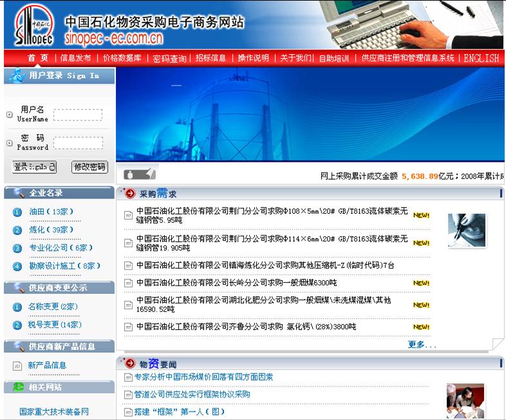Click document icon beside 新产品信息

pos(17,366)
